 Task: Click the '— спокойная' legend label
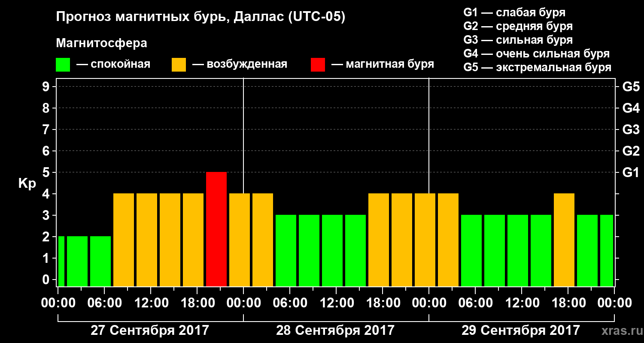[113, 64]
